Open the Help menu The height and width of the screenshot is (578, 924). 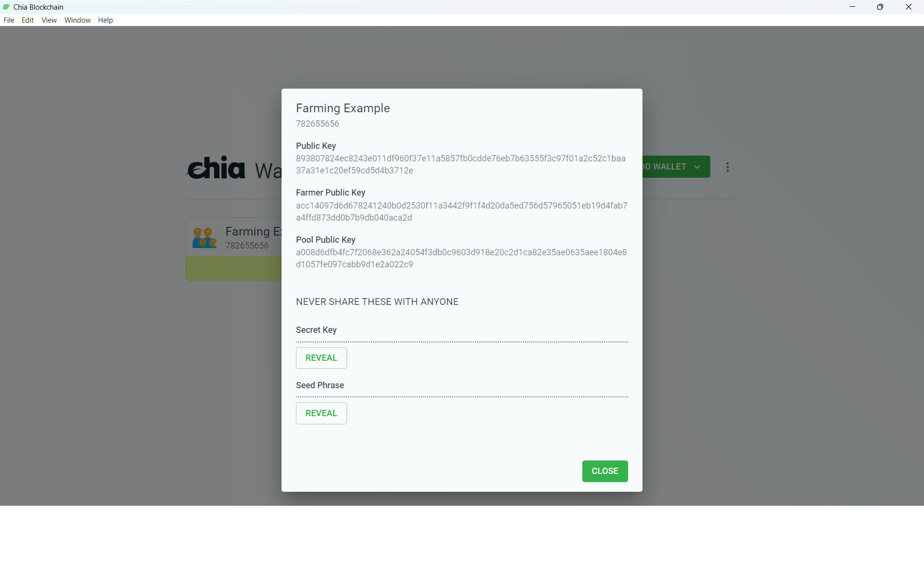[x=105, y=20]
